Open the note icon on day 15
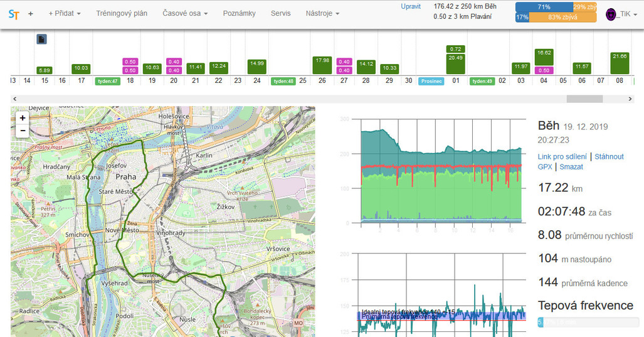The image size is (644, 337). 42,40
